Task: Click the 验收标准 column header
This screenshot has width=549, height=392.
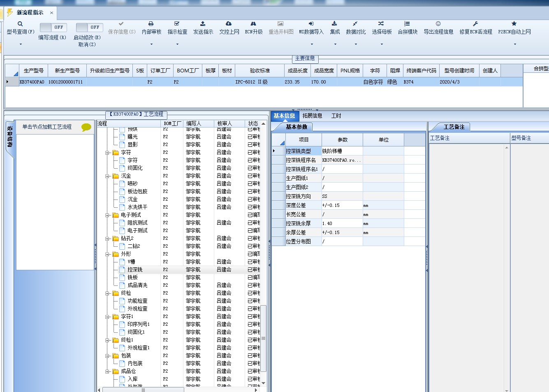Action: click(260, 71)
